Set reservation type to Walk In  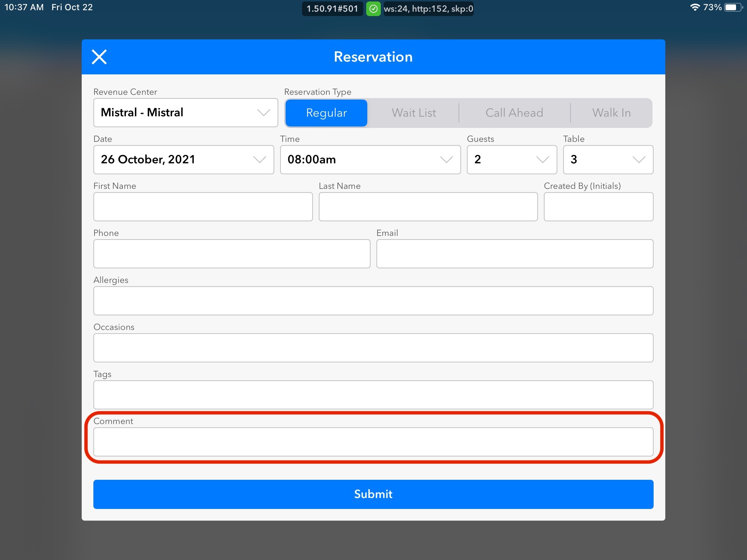pos(611,113)
